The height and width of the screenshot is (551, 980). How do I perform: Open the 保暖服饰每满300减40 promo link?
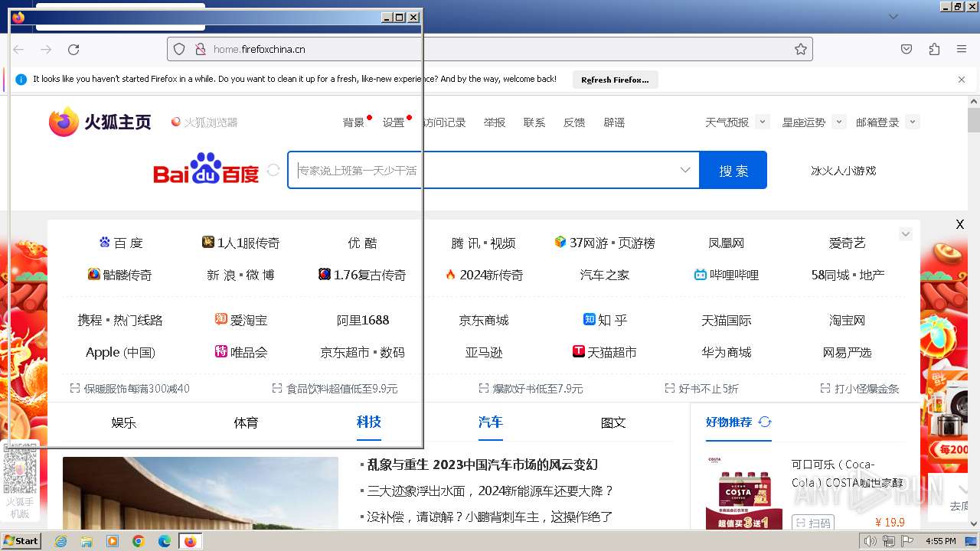(129, 389)
